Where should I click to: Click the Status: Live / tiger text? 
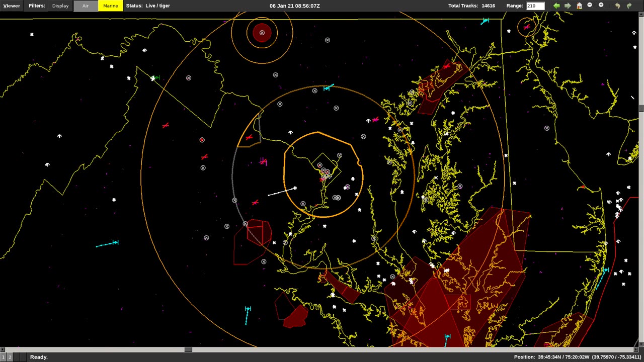coord(148,6)
